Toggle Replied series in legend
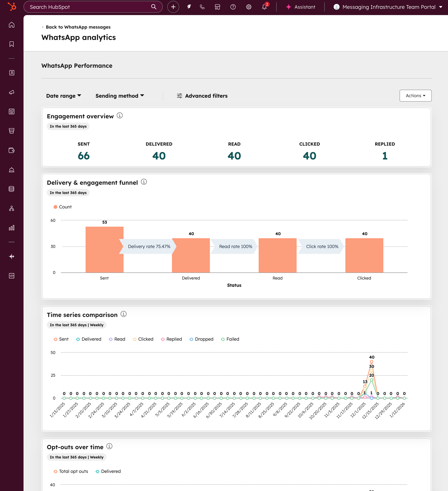448x491 pixels. click(x=172, y=339)
